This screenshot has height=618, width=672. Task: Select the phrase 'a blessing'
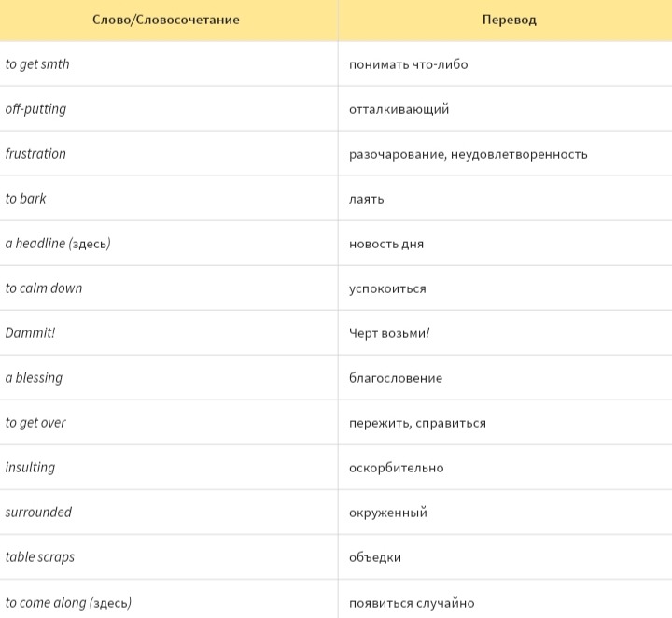point(34,378)
